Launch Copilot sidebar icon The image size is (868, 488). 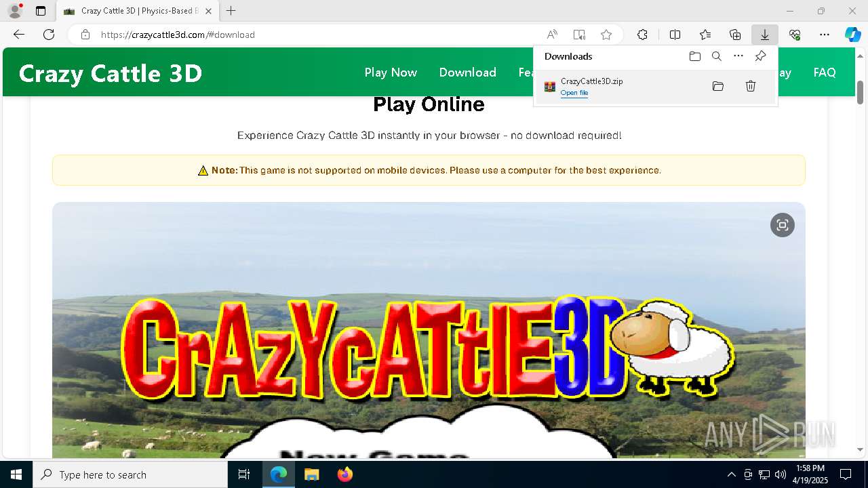[852, 35]
